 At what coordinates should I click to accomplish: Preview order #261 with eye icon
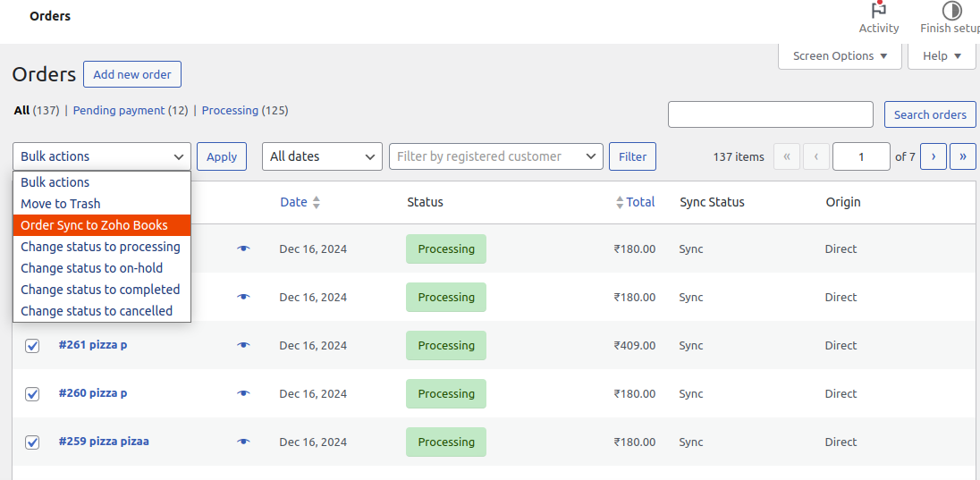(243, 345)
